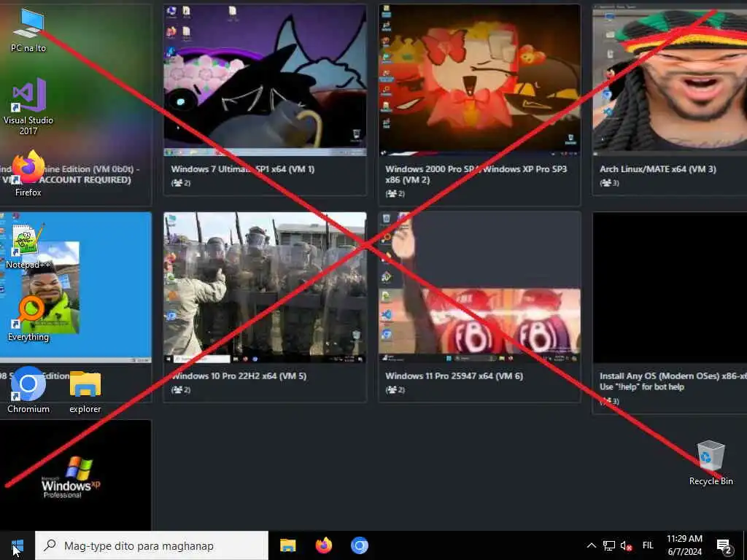Open the Firefox desktop shortcut

coord(28,174)
